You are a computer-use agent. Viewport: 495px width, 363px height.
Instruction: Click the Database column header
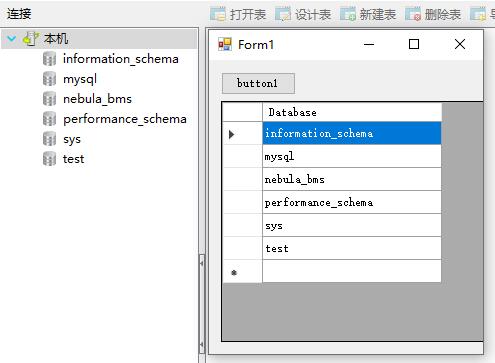[x=352, y=112]
